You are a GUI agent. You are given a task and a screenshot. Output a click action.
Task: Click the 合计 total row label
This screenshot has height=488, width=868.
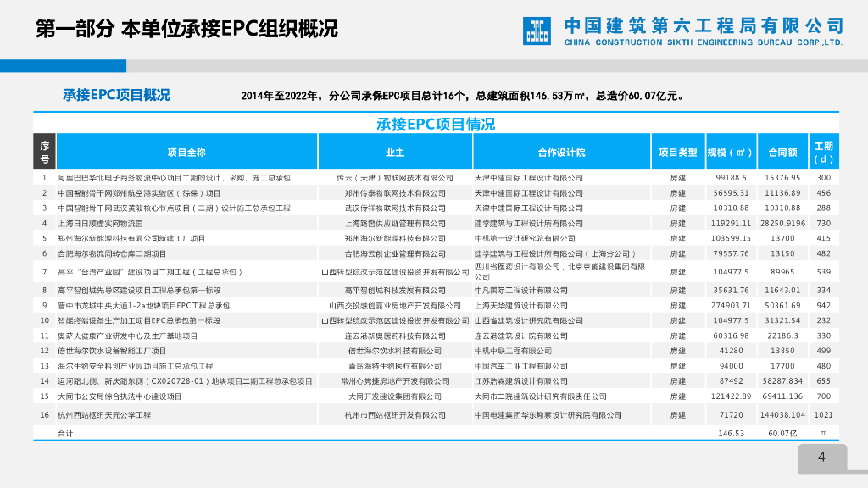coord(64,433)
